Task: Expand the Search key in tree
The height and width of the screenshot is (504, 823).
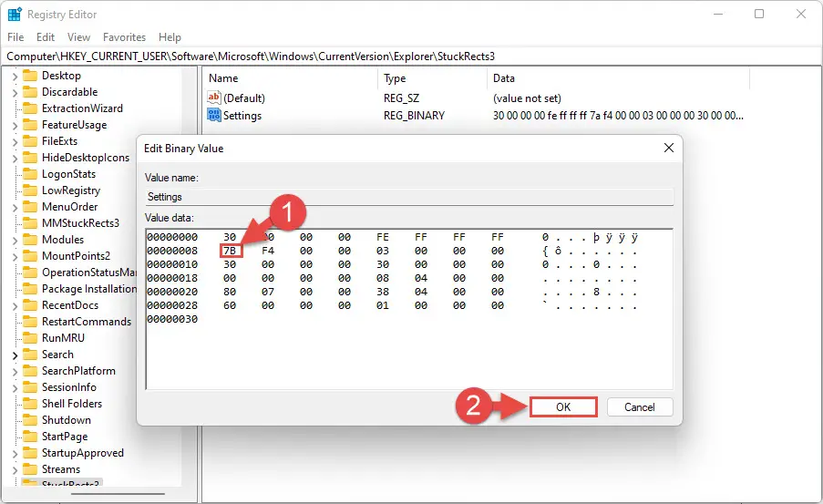Action: 15,355
